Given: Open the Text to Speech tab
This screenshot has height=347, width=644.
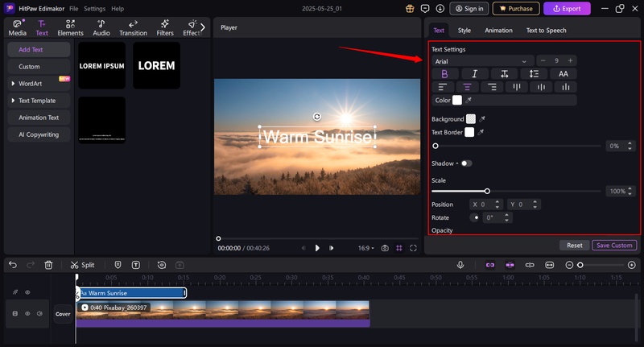Looking at the screenshot, I should pos(547,31).
